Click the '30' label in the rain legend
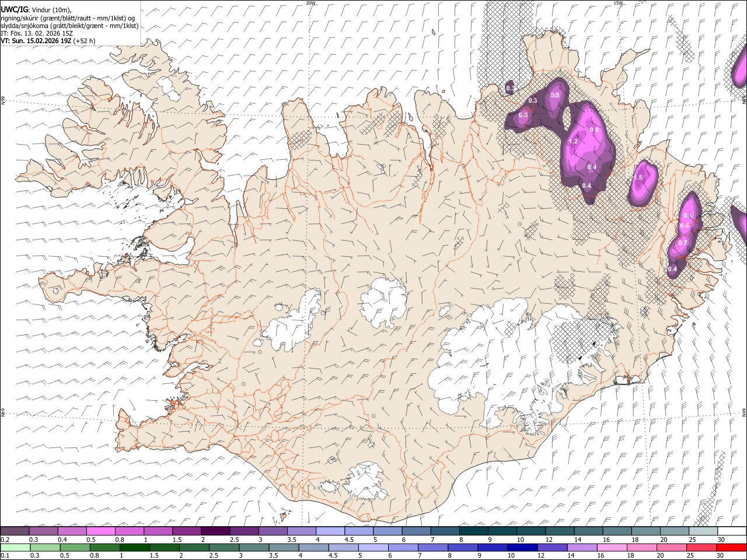Screen dimensions: 747x560 (x=721, y=555)
